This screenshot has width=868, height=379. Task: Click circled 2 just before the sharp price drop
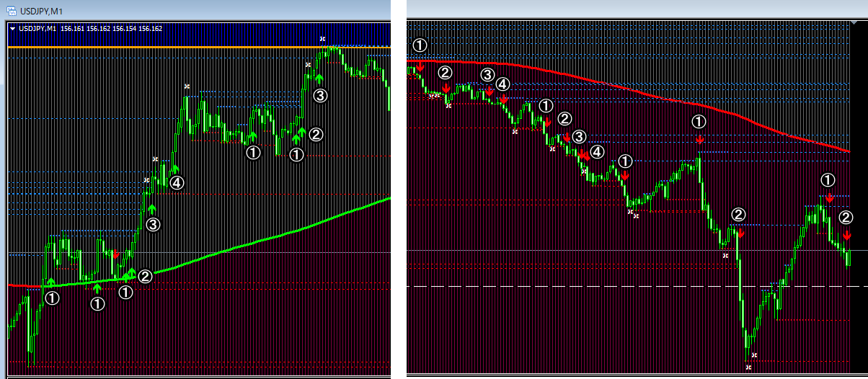(738, 214)
